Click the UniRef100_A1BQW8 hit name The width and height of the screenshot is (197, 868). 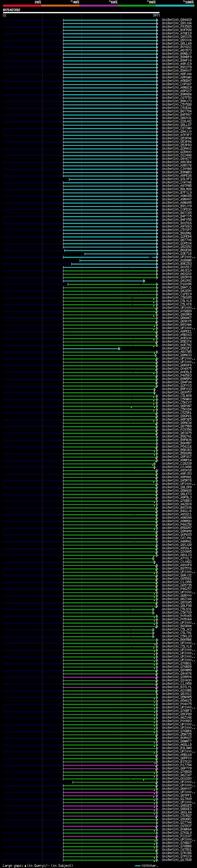click(177, 260)
